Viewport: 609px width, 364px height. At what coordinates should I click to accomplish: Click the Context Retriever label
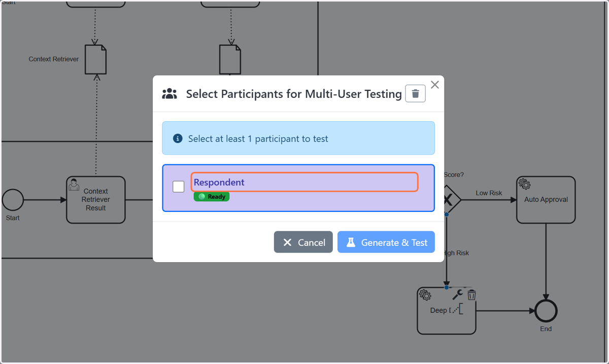[x=54, y=59]
